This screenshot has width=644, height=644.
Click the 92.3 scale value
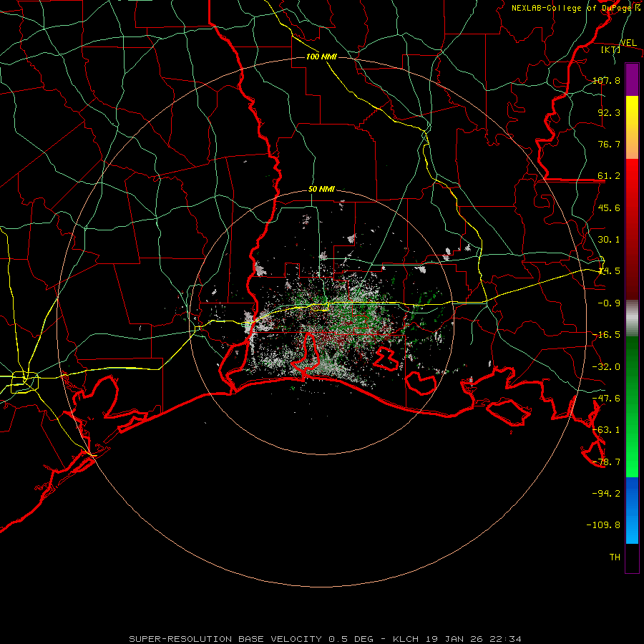pos(609,112)
